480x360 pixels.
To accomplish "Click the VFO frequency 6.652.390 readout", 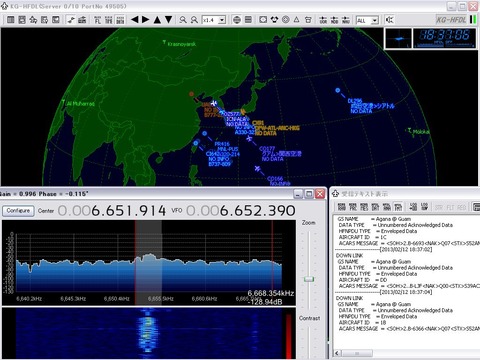I will tap(241, 211).
